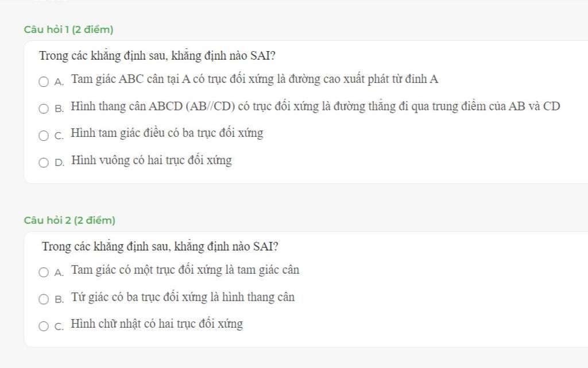The width and height of the screenshot is (588, 368).
Task: Click the 'Câu hỏi 2 (2 điểm)' heading
Action: (69, 220)
